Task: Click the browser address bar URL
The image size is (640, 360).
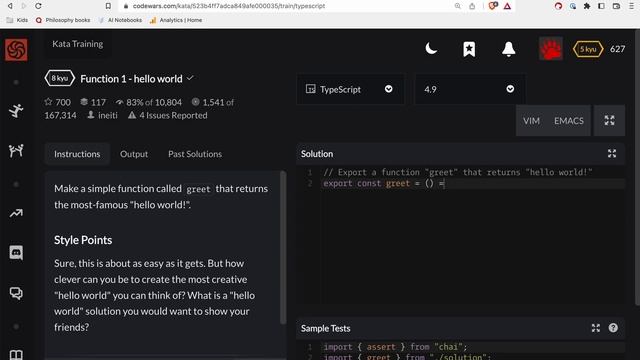Action: 229,6
